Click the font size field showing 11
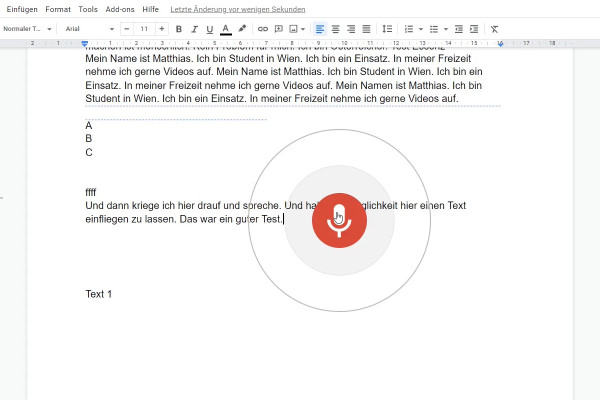This screenshot has width=600, height=400. click(144, 29)
